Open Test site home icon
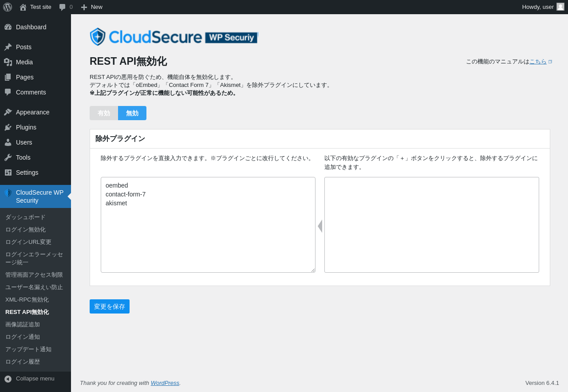This screenshot has height=392, width=568. tap(23, 7)
